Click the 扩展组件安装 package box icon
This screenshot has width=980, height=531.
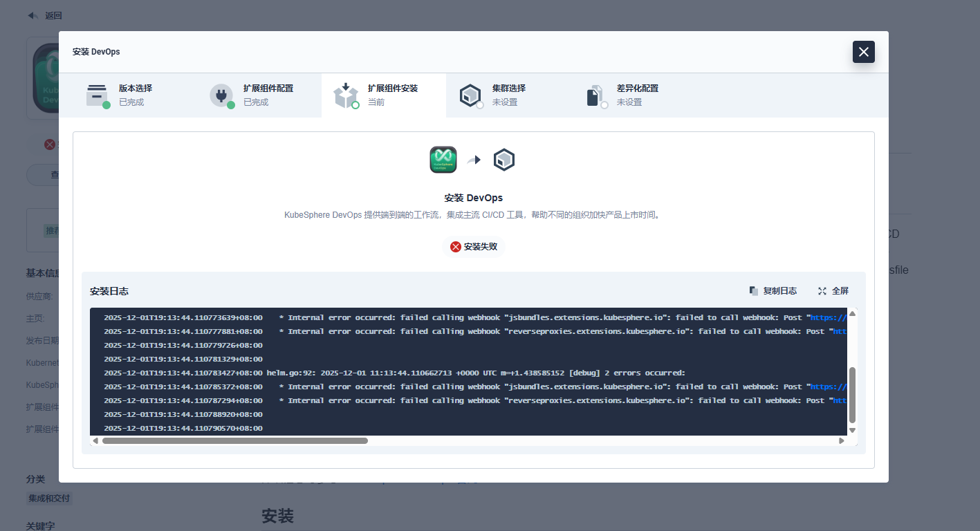click(346, 95)
